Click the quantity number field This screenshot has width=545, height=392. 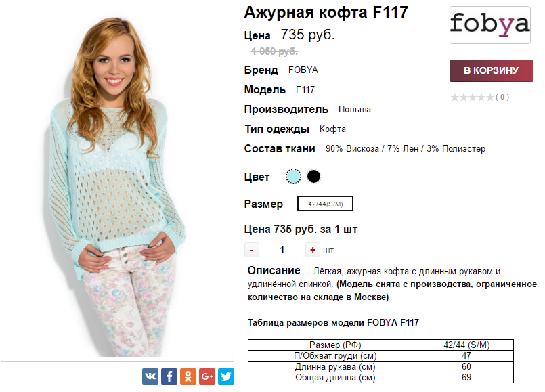tap(282, 250)
